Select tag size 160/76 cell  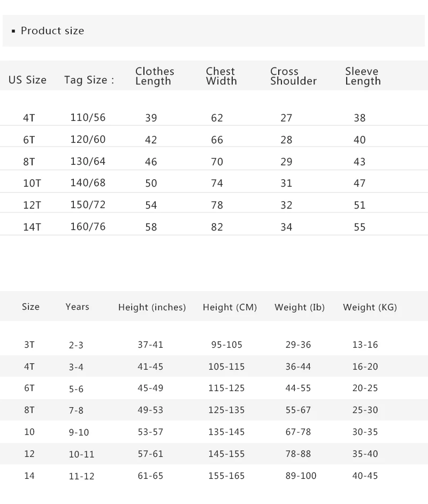coord(88,226)
